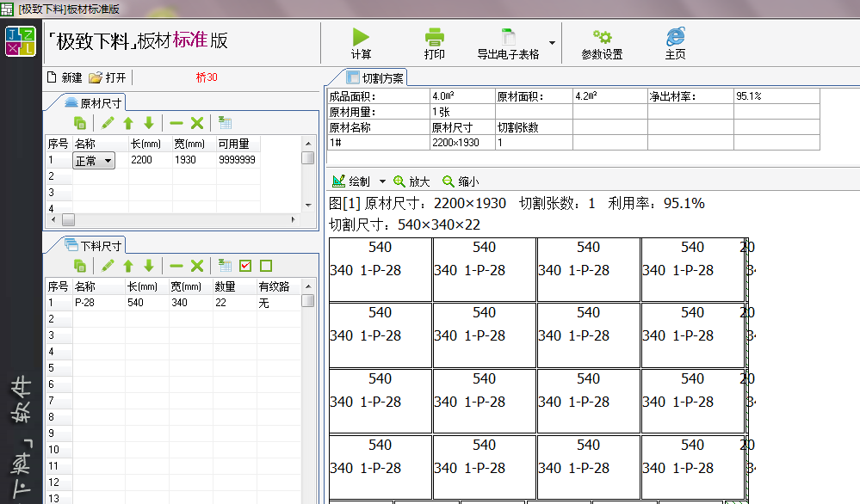860x504 pixels.
Task: Click row number 13 in 下料尺寸 table
Action: coord(59,498)
